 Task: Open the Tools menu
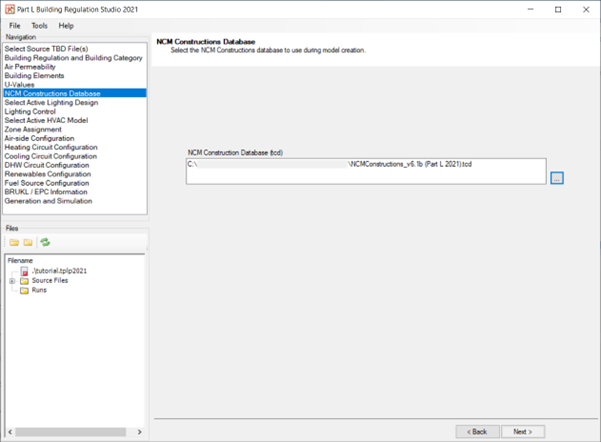pos(39,26)
